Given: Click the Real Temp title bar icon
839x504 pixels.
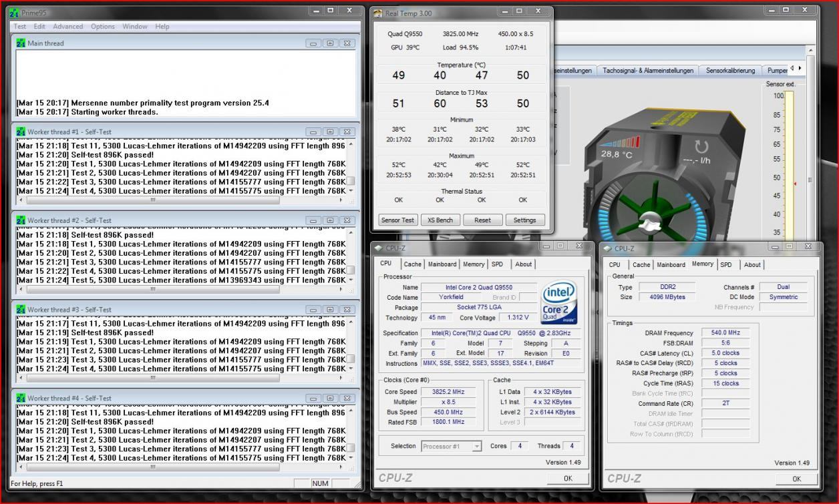Looking at the screenshot, I should pos(378,13).
